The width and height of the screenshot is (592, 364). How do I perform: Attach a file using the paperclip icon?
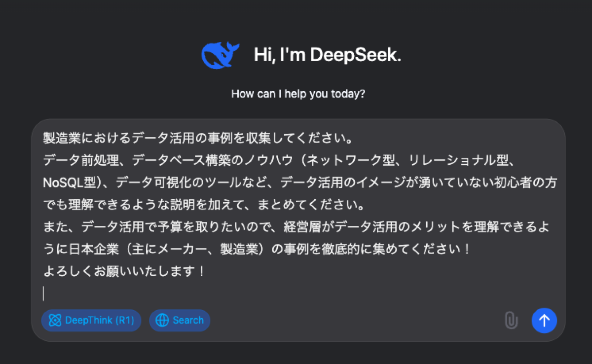(511, 321)
